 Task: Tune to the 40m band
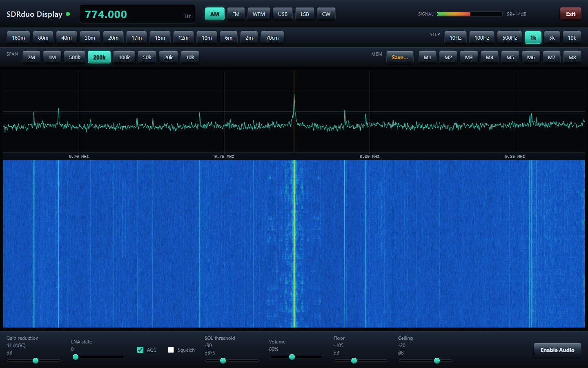(67, 38)
